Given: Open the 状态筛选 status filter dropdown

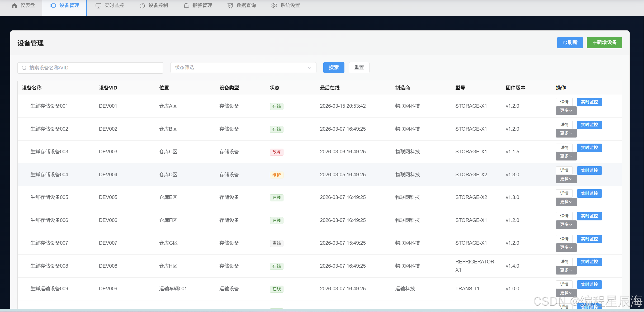Looking at the screenshot, I should pyautogui.click(x=243, y=68).
